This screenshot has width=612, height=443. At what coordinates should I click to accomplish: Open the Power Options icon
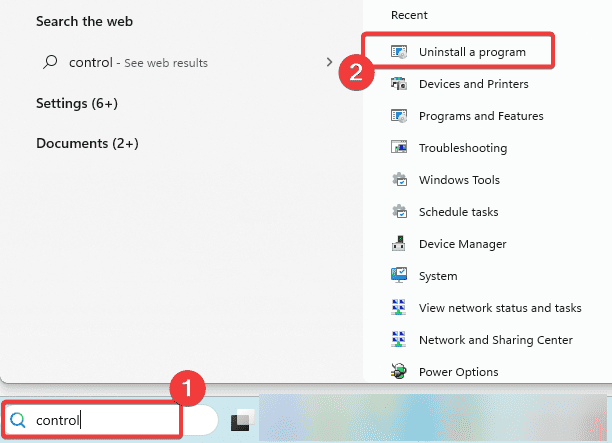(399, 371)
